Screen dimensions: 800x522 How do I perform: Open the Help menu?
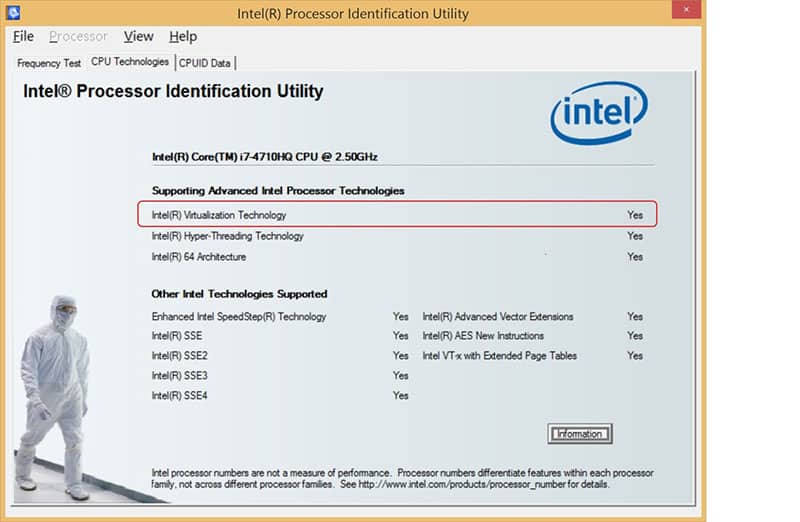coord(183,37)
